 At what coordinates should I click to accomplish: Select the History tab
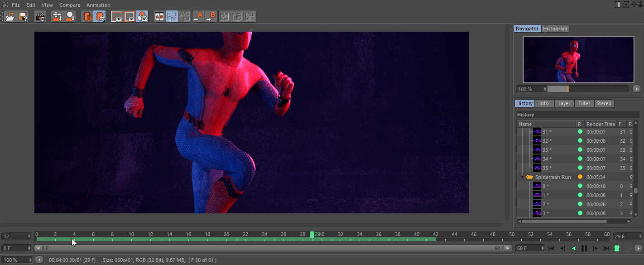(x=524, y=103)
